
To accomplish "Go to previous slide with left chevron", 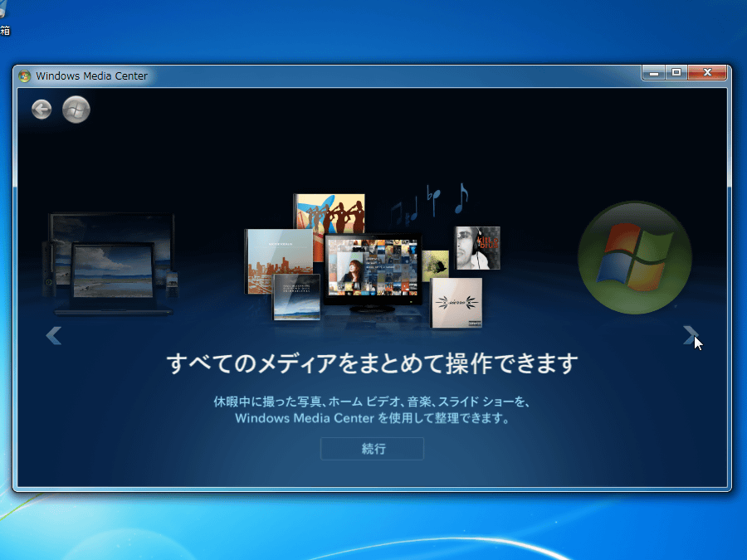I will click(53, 335).
